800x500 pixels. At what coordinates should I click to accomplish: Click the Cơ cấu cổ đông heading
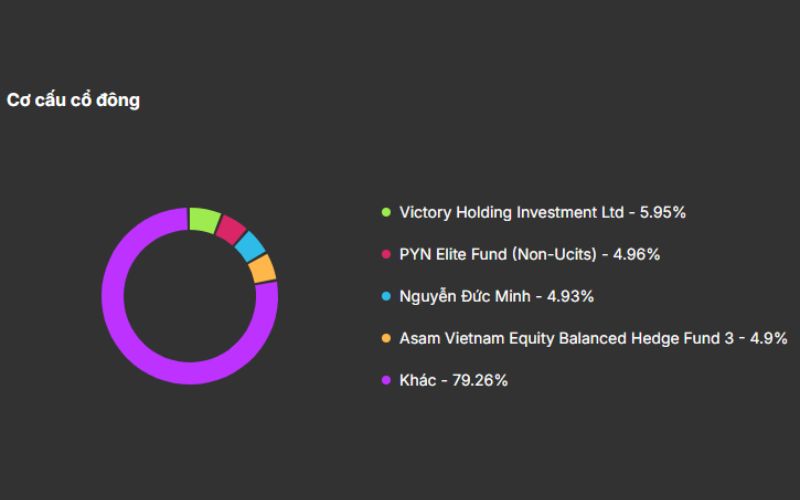pyautogui.click(x=73, y=100)
